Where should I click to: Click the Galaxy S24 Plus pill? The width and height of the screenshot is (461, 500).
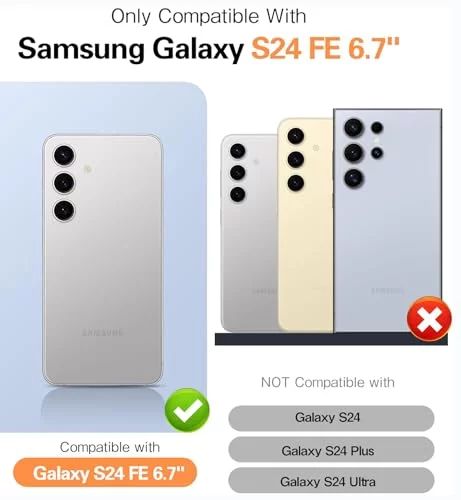click(x=331, y=449)
